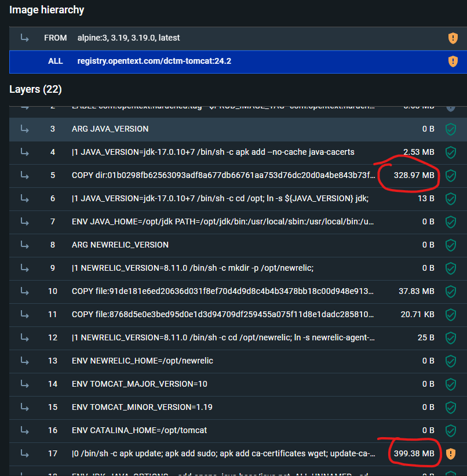Select the FROM alpine:3, 3.19 base image row

pos(129,38)
